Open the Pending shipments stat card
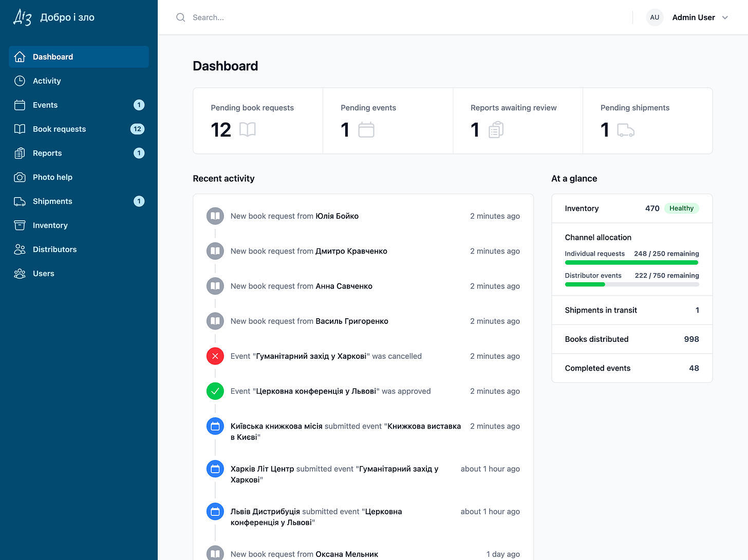748x560 pixels. pos(647,121)
